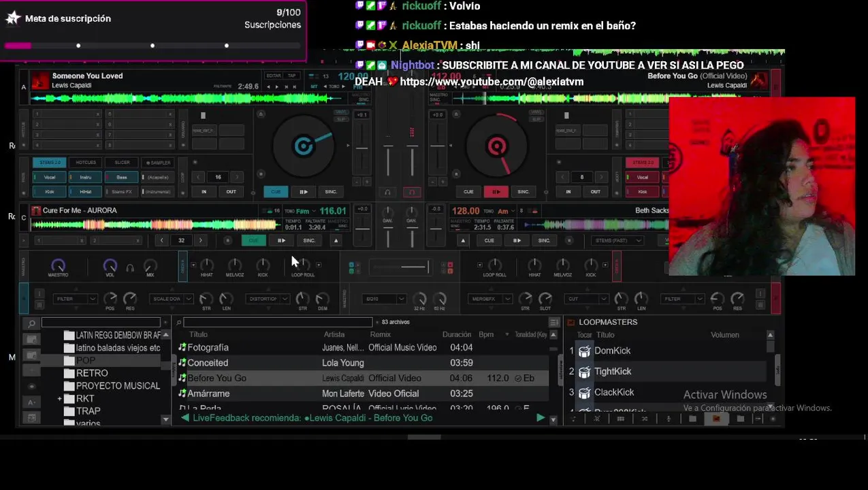Sort track list by Duración column
The width and height of the screenshot is (868, 490).
click(x=457, y=334)
